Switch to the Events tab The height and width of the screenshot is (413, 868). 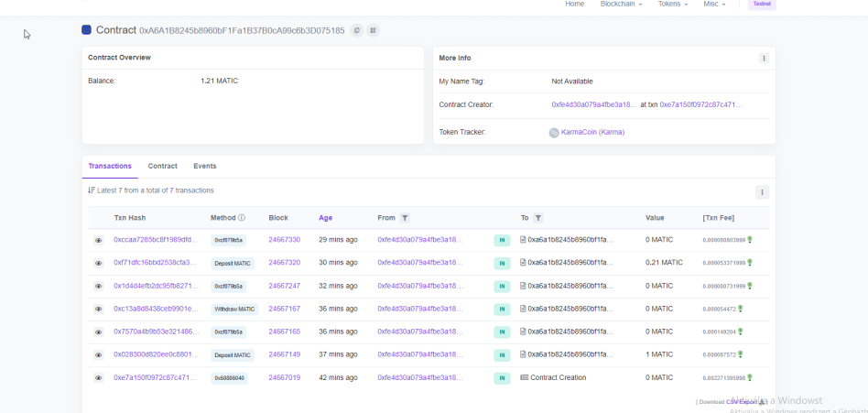[x=204, y=166]
